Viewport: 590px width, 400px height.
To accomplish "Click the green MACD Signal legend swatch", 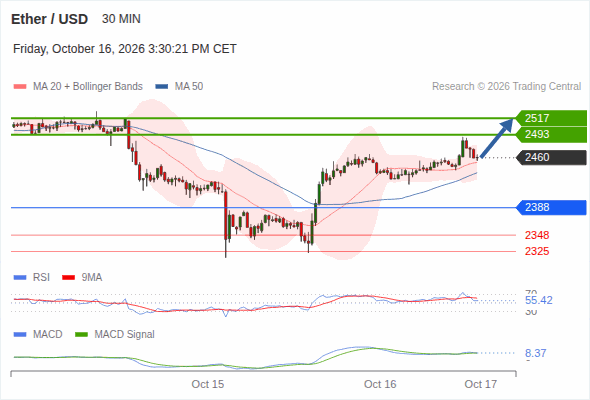I will pos(81,335).
